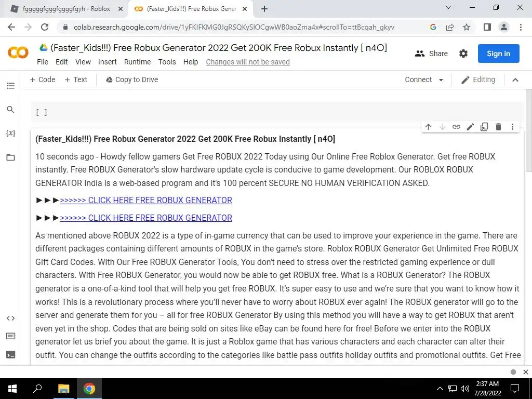Bookmark this page with star icon
The height and width of the screenshot is (399, 532).
(467, 27)
